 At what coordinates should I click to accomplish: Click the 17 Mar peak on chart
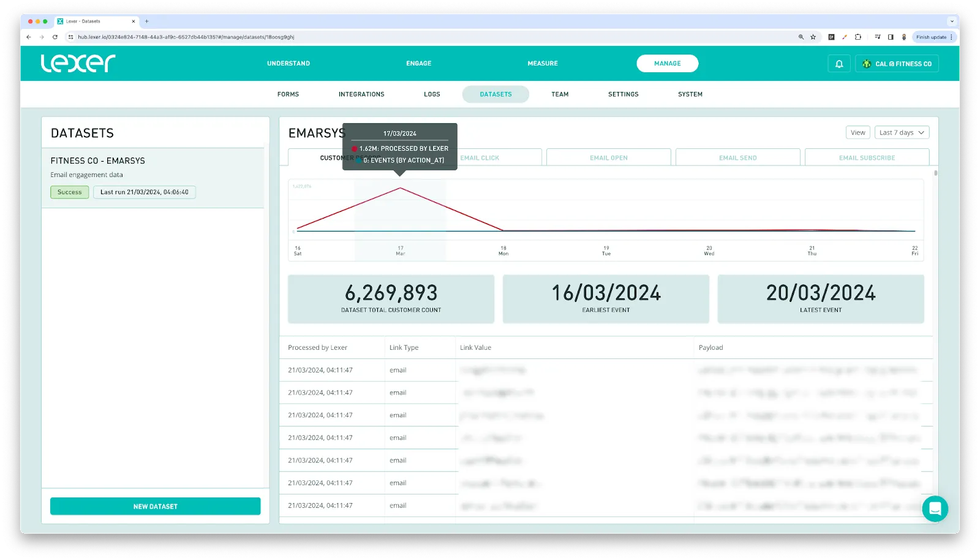(400, 188)
